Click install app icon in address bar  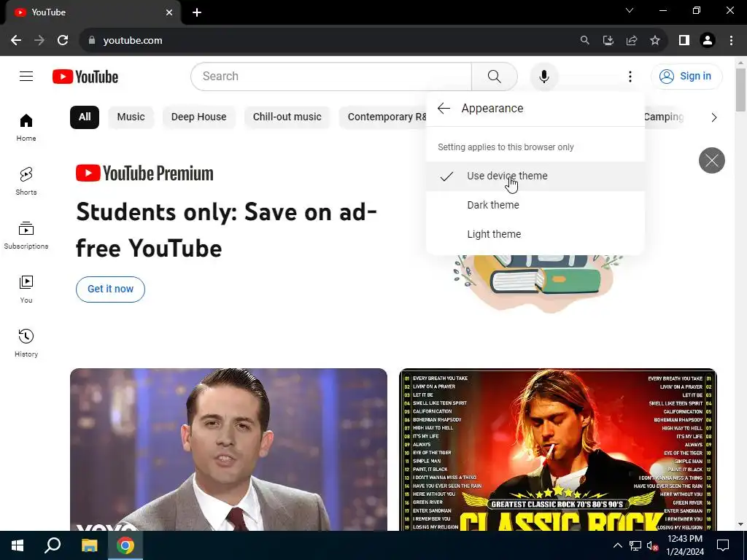coord(608,41)
